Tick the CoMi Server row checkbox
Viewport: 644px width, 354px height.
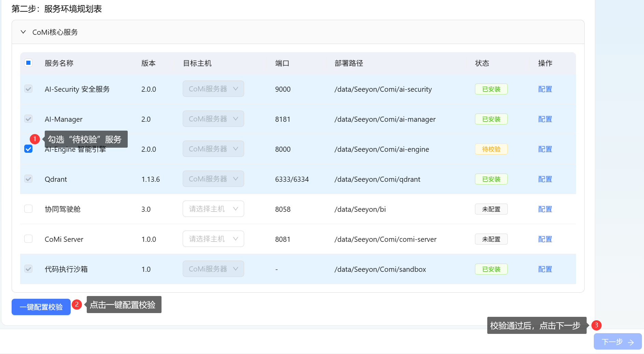(28, 239)
